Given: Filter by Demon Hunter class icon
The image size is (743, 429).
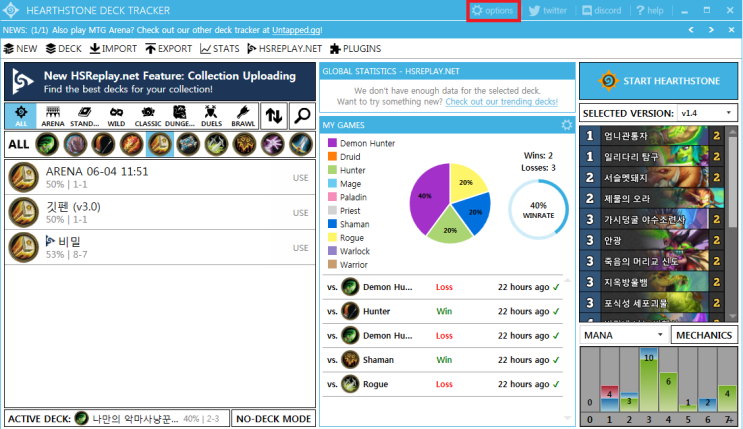Looking at the screenshot, I should click(47, 144).
